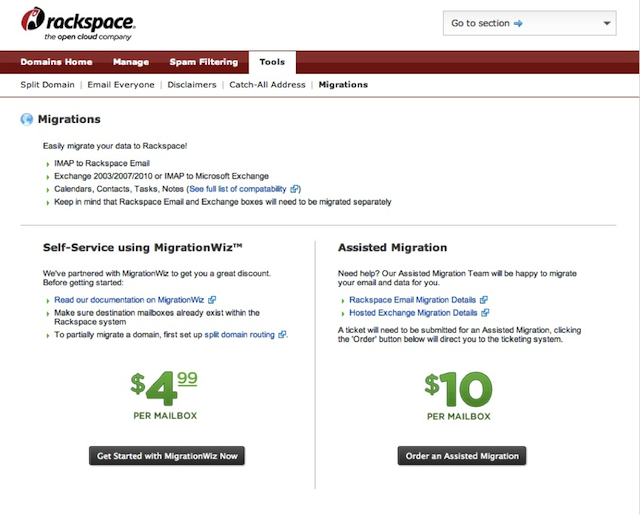The width and height of the screenshot is (640, 515).
Task: Click 'Make sure destination mailboxes already exist' bullet
Action: point(157,317)
